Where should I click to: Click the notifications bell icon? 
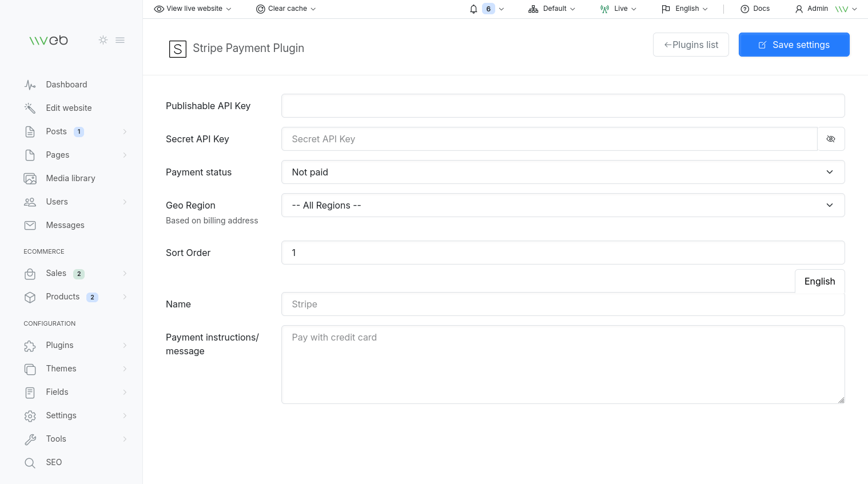[x=473, y=9]
